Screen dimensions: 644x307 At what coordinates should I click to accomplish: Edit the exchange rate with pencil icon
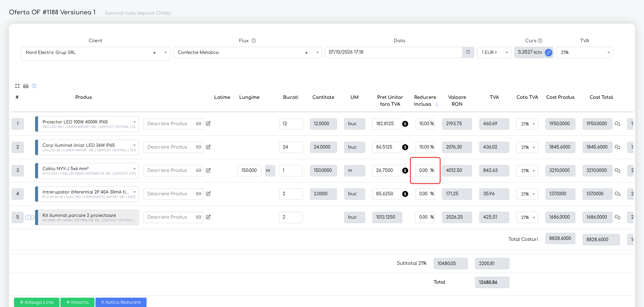(548, 53)
